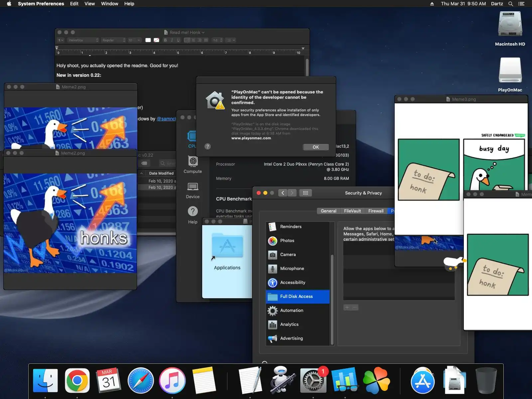
Task: Open Finder from the Dock
Action: 46,380
